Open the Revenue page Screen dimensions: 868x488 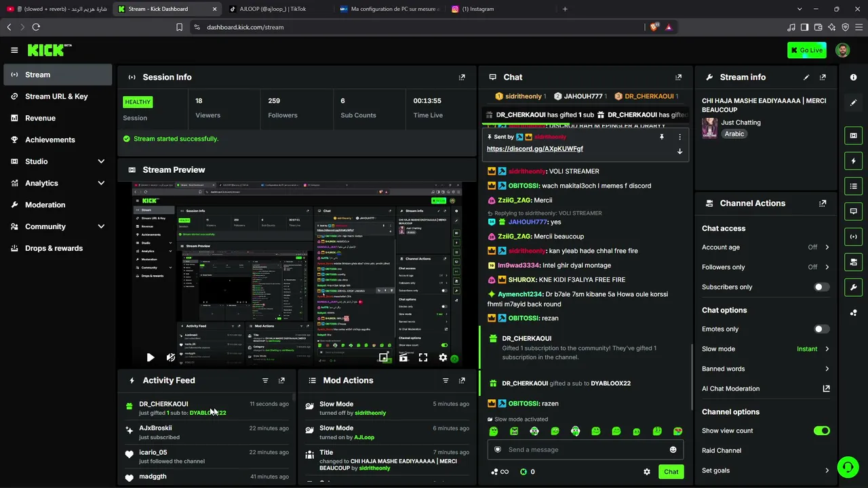(58, 118)
